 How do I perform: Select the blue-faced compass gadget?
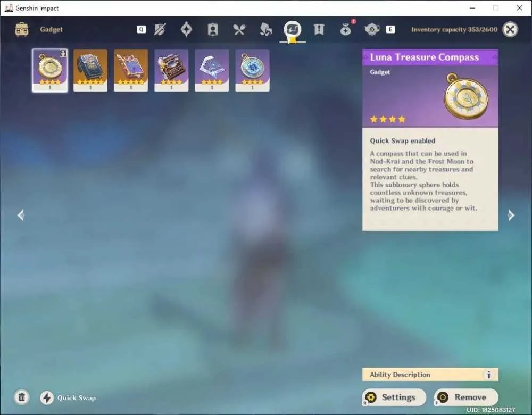(x=252, y=71)
